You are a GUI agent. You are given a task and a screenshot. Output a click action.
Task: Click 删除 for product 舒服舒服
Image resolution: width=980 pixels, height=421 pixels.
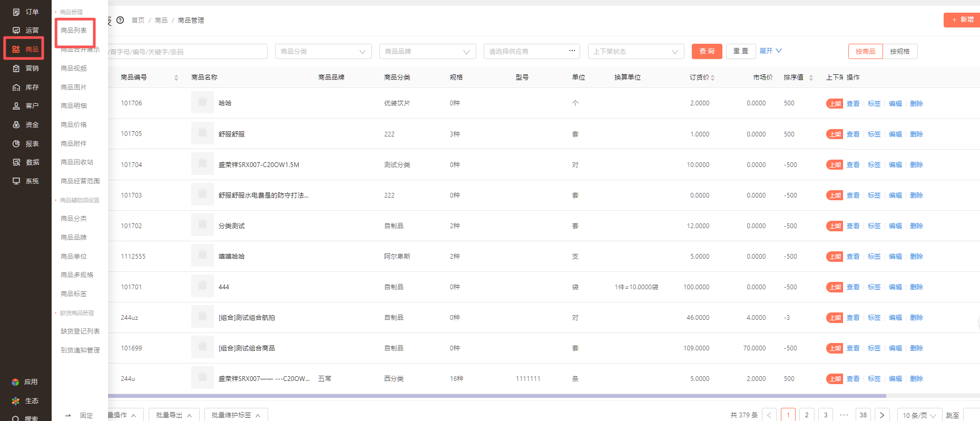click(x=916, y=134)
